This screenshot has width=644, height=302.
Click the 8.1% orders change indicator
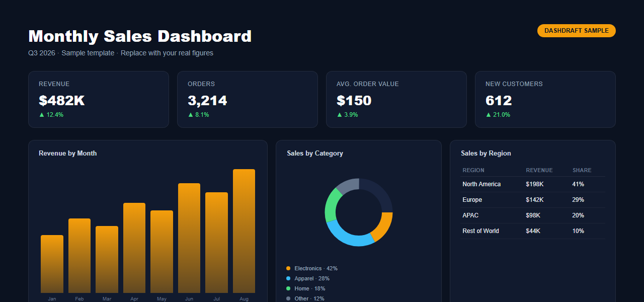click(198, 115)
